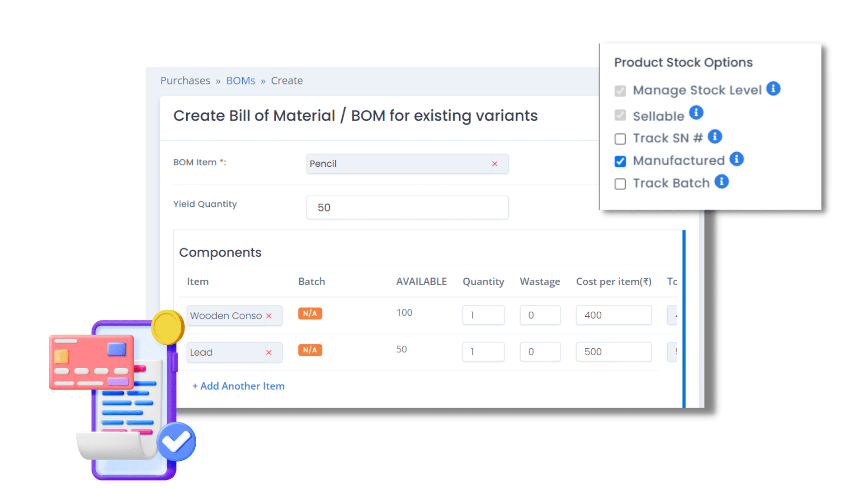Click the N/A batch badge for Lead

[310, 350]
